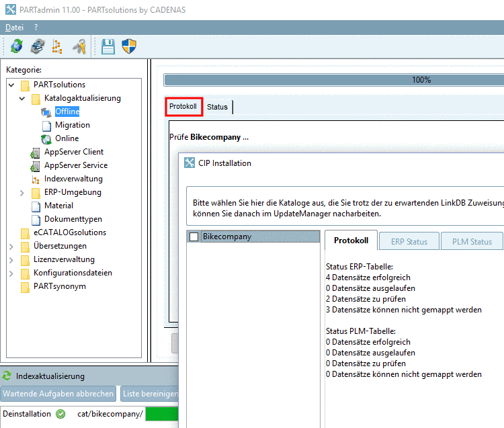
Task: Click '3 Datensätze können nicht gemappt werden'
Action: (x=404, y=310)
